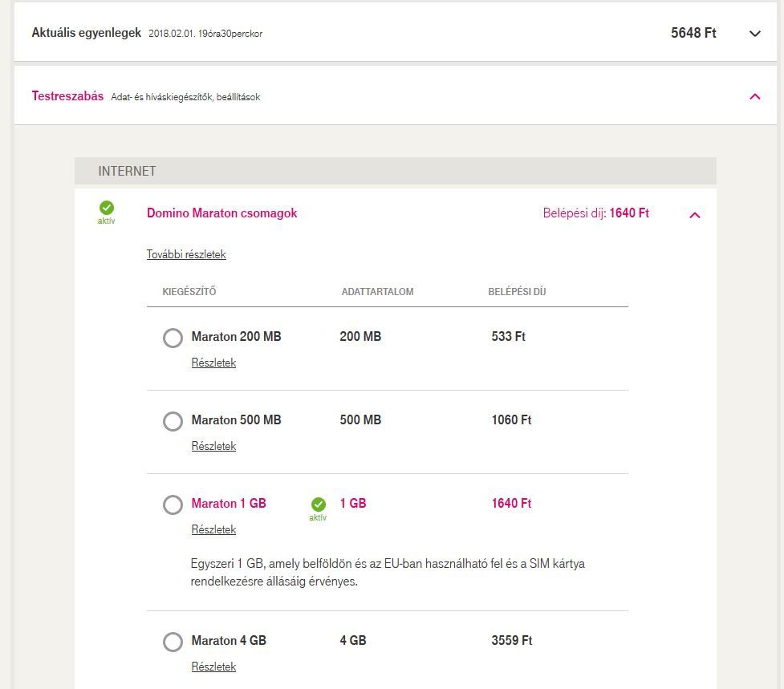Select the Maraton 4 GB radio button
784x689 pixels.
click(x=173, y=642)
